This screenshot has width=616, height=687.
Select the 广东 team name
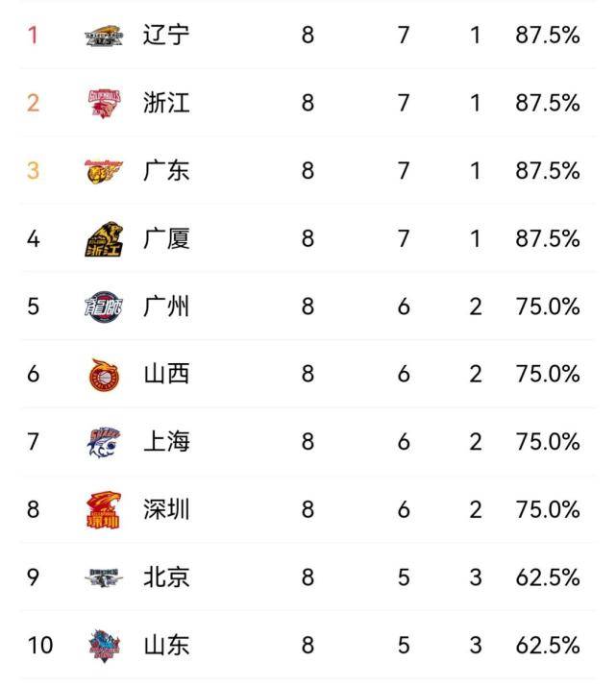(x=166, y=170)
